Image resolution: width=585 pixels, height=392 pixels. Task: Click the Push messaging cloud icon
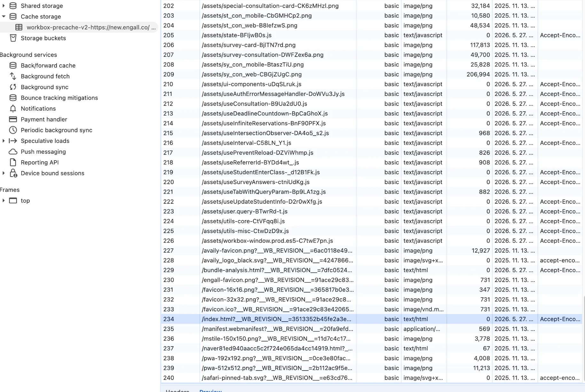click(x=13, y=152)
